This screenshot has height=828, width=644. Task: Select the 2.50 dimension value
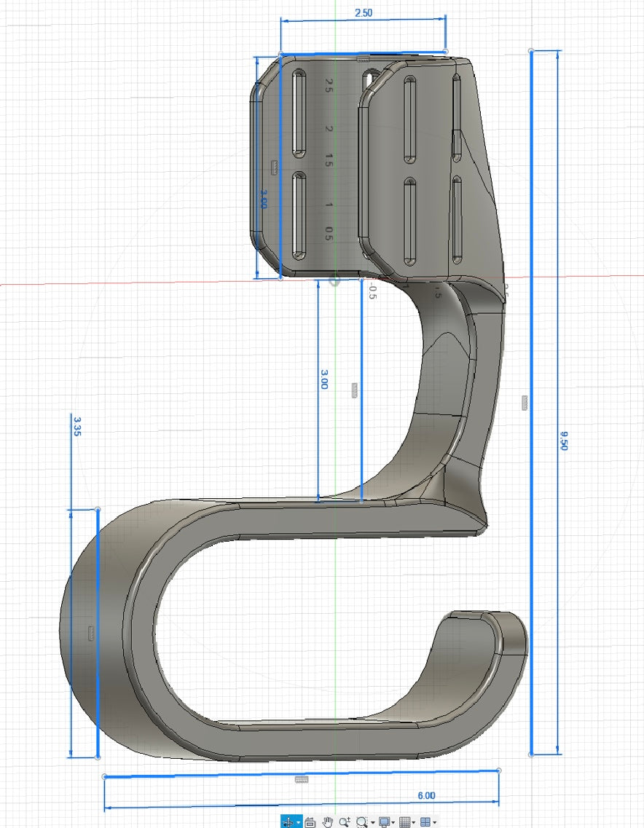point(363,13)
